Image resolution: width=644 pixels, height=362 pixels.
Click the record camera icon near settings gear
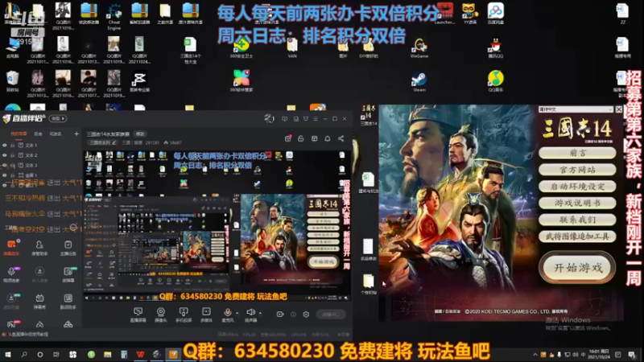tap(280, 315)
